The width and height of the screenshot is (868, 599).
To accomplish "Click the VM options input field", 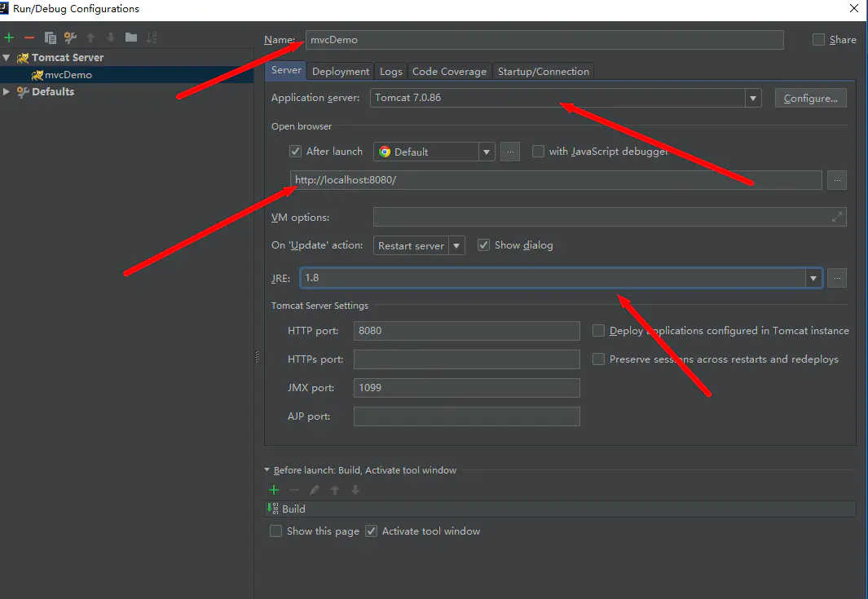I will (610, 217).
